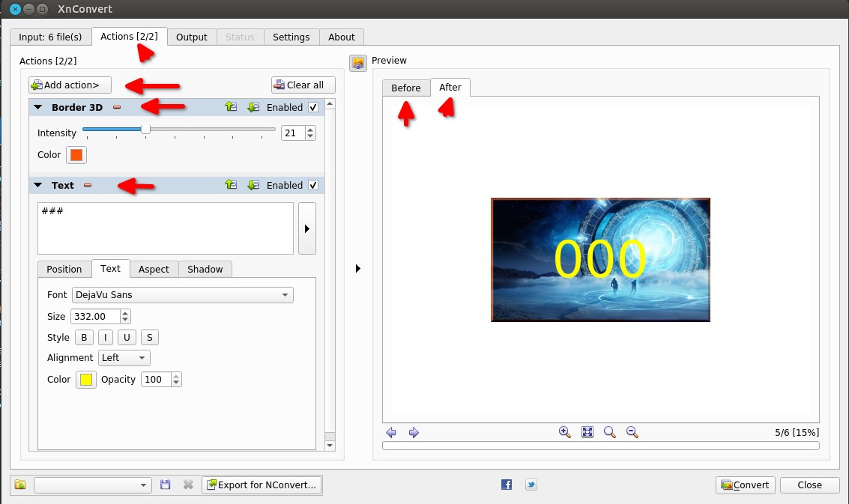Click the ### text input area
The image size is (849, 504).
(166, 228)
